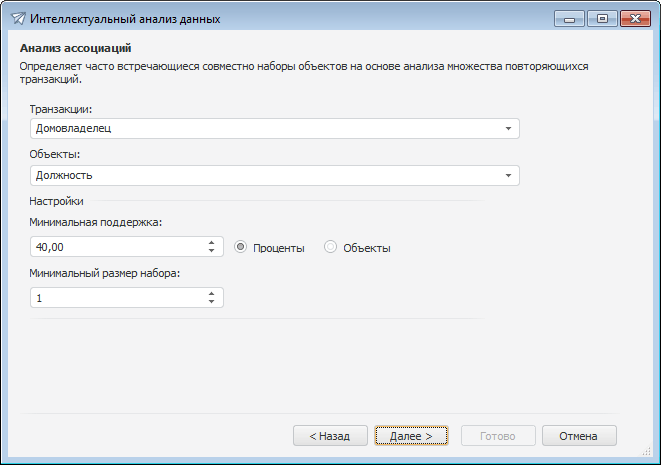
Task: Focus the minimum set size field
Action: tap(115, 298)
